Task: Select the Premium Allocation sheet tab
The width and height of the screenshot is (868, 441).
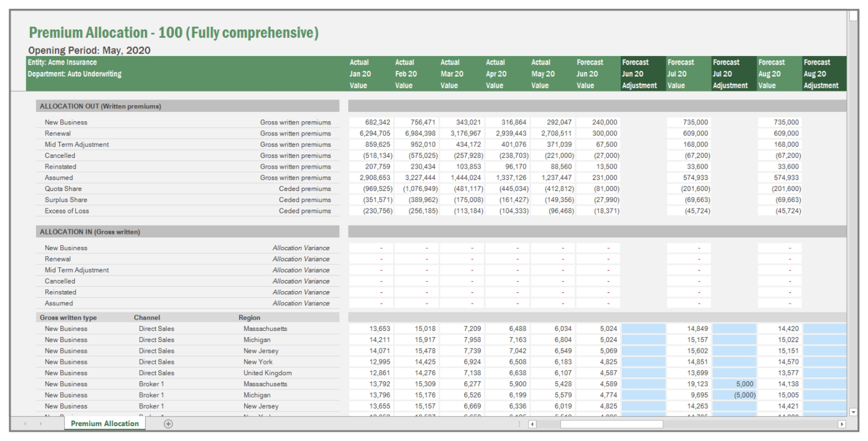Action: pyautogui.click(x=103, y=424)
